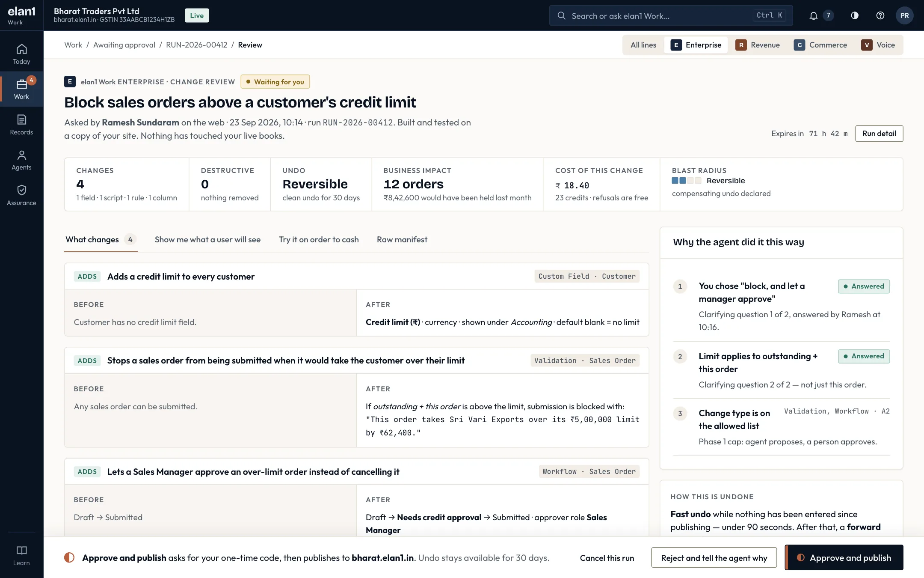Screen dimensions: 924x578
Task: Select the Commerce line filter
Action: [x=820, y=45]
